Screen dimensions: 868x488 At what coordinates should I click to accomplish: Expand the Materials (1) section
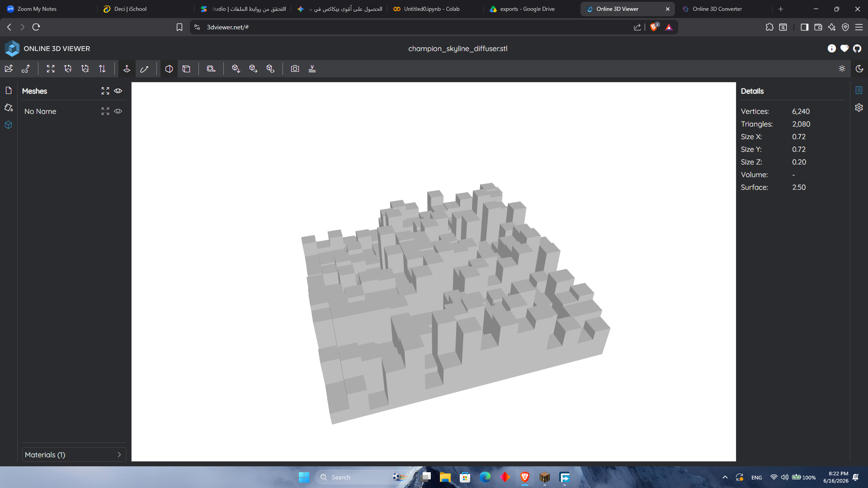point(74,455)
